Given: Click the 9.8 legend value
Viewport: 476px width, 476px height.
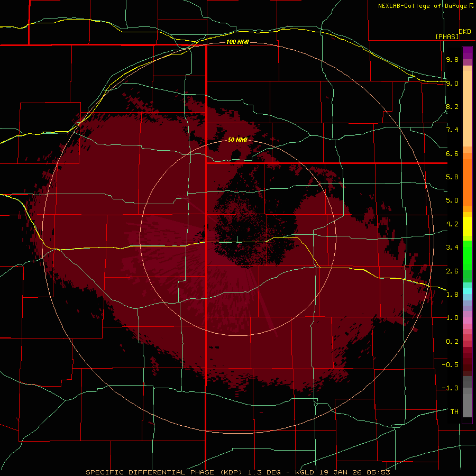Looking at the screenshot, I should [452, 59].
